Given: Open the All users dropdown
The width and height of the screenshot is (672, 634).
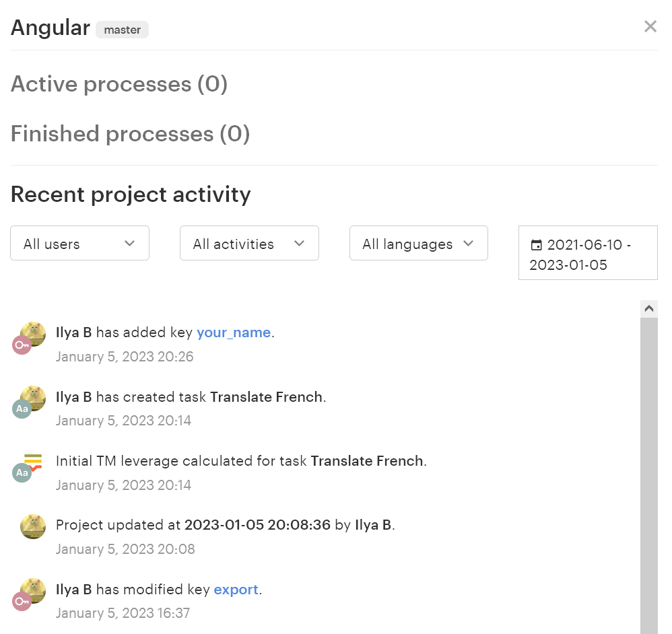Looking at the screenshot, I should pyautogui.click(x=79, y=244).
